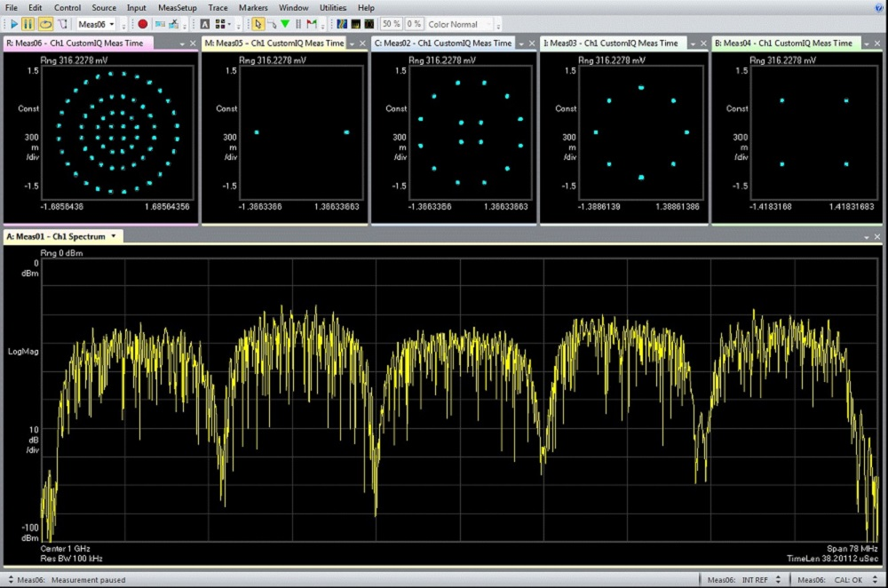Open the MeasSetup menu

pyautogui.click(x=178, y=8)
